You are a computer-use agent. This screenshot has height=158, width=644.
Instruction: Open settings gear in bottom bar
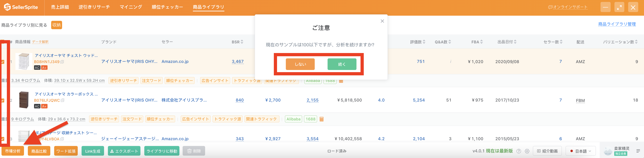coord(527,151)
